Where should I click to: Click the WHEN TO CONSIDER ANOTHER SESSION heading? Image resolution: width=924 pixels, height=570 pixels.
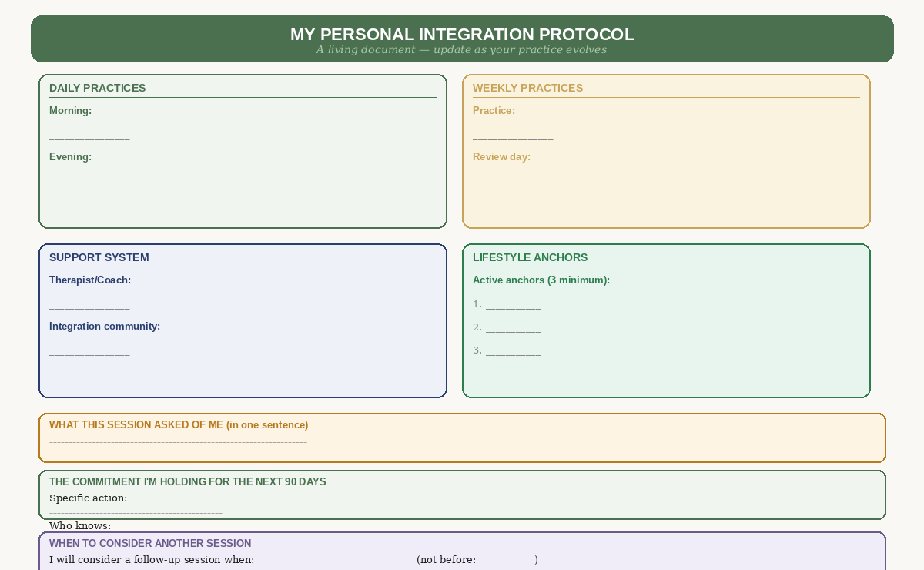150,543
